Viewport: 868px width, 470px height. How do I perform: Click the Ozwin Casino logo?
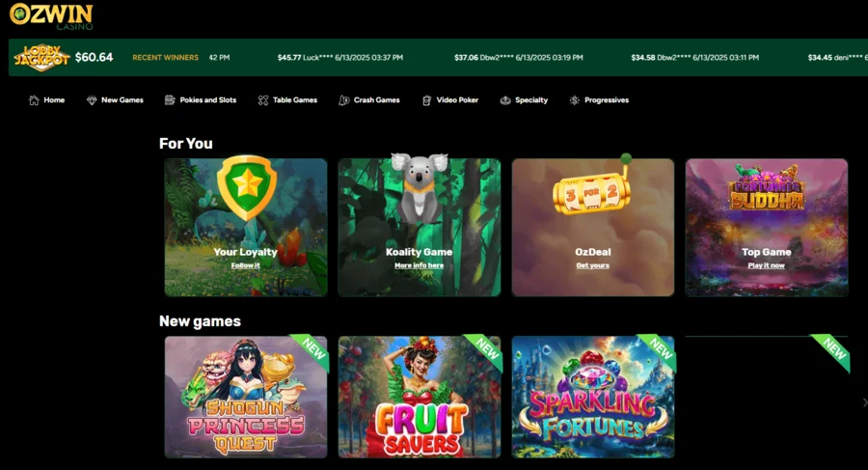tap(51, 16)
